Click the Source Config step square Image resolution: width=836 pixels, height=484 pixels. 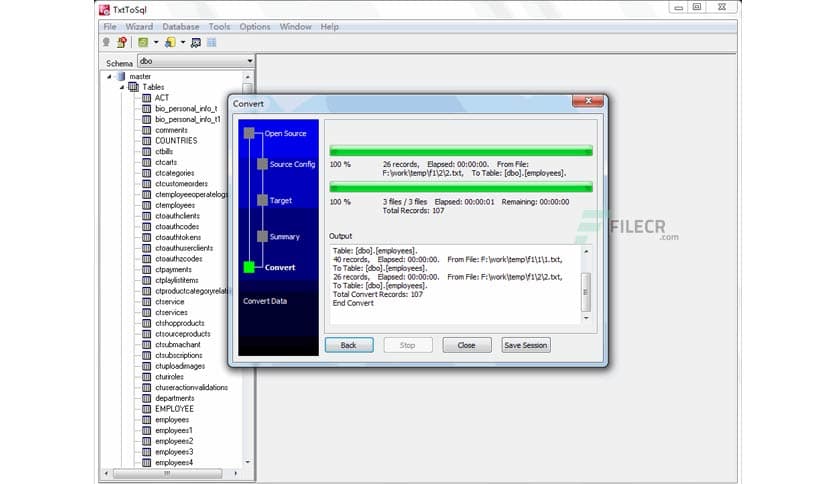pos(262,164)
